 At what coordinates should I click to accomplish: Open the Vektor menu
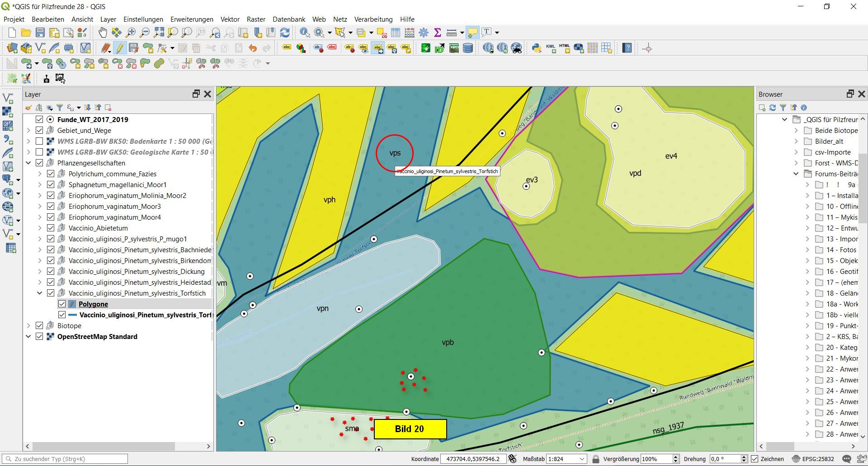coord(230,19)
